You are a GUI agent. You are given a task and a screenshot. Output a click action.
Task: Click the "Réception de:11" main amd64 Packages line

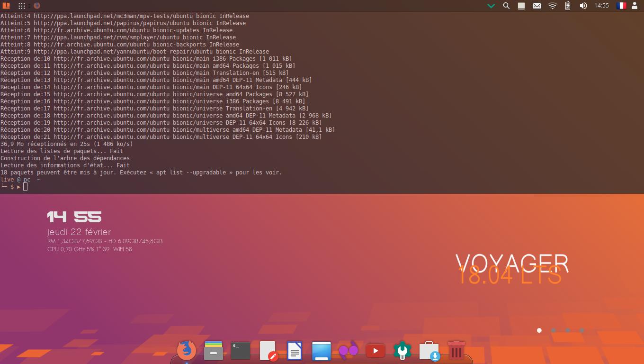click(x=148, y=66)
